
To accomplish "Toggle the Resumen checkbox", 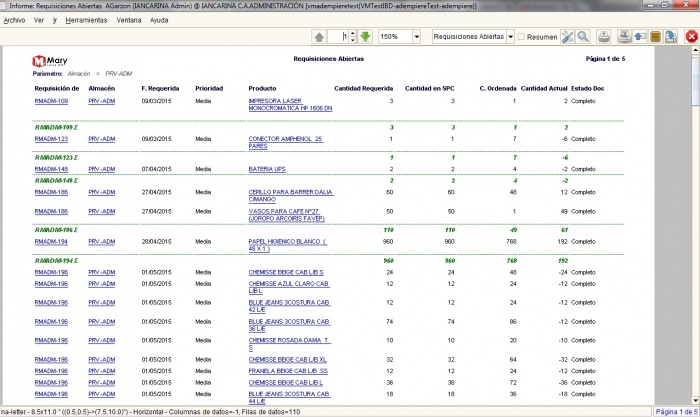I will (521, 37).
